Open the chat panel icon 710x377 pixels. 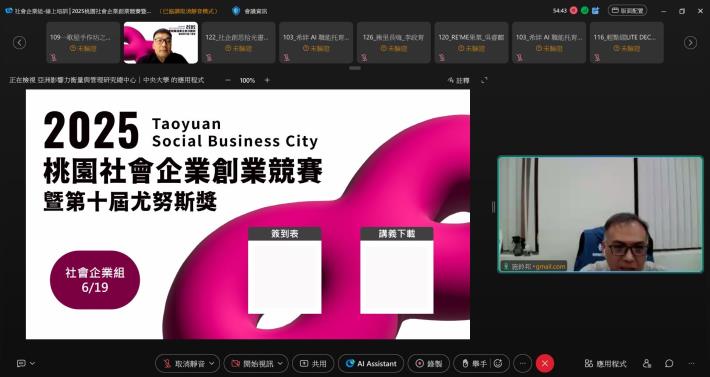[669, 363]
